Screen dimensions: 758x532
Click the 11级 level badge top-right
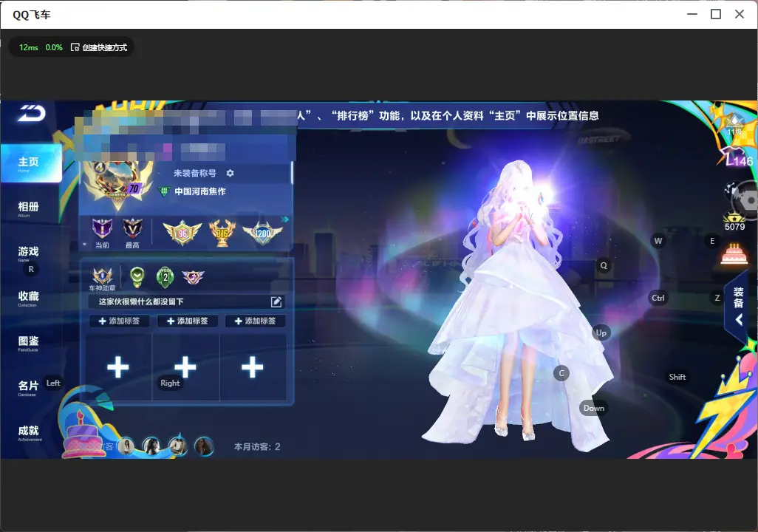pos(734,126)
